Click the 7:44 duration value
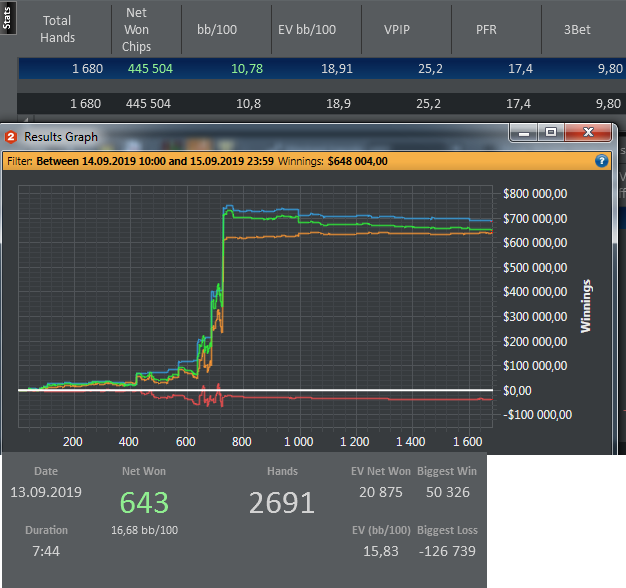The width and height of the screenshot is (626, 588). pos(46,551)
